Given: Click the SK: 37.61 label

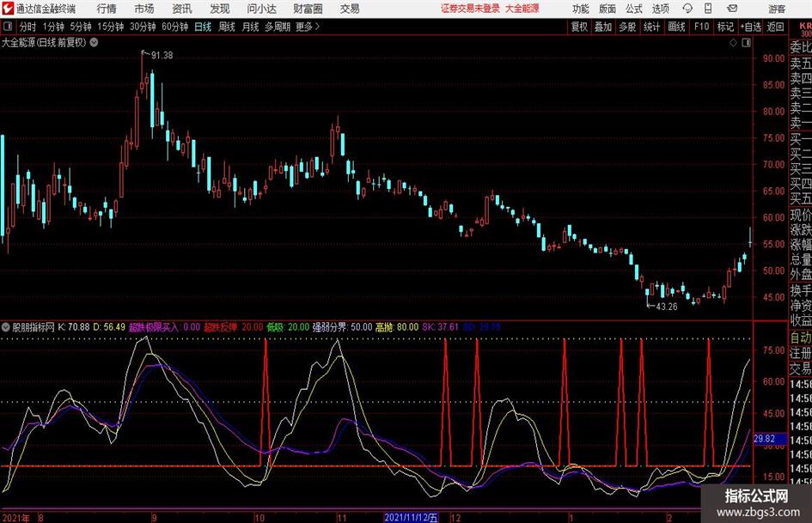Looking at the screenshot, I should click(x=441, y=327).
